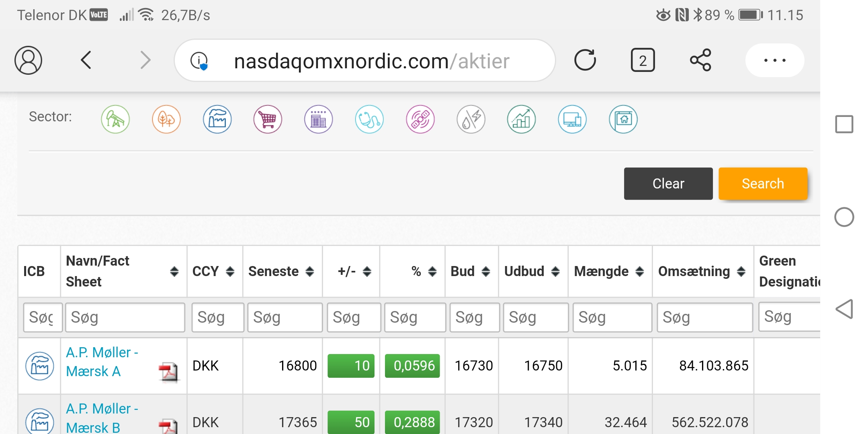The width and height of the screenshot is (868, 434).
Task: Select the technology computer sector icon
Action: (x=572, y=119)
